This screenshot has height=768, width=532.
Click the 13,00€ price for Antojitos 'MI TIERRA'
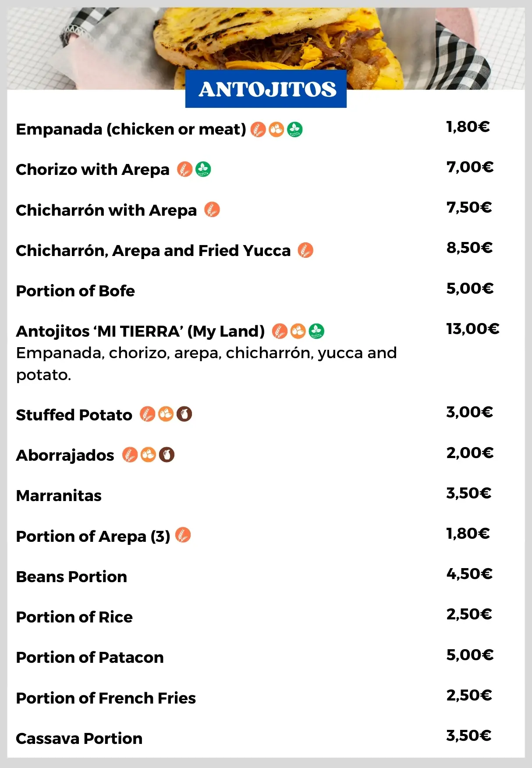472,329
